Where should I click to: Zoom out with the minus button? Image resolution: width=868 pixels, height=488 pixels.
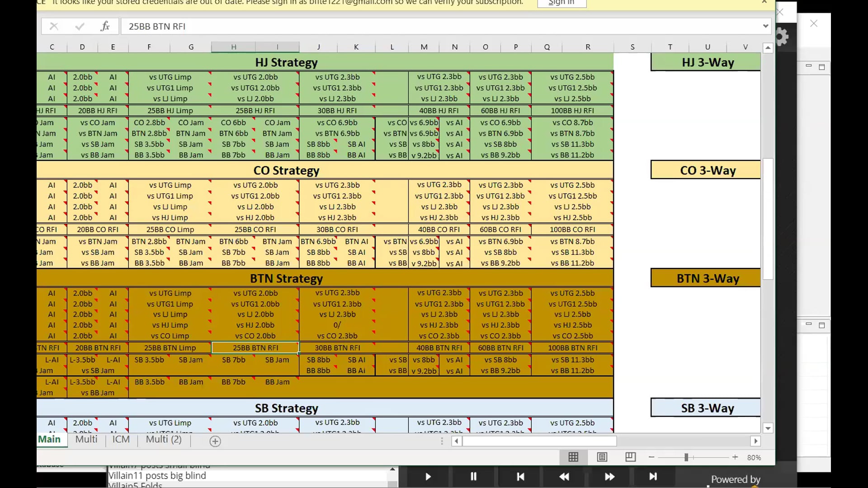pos(651,457)
